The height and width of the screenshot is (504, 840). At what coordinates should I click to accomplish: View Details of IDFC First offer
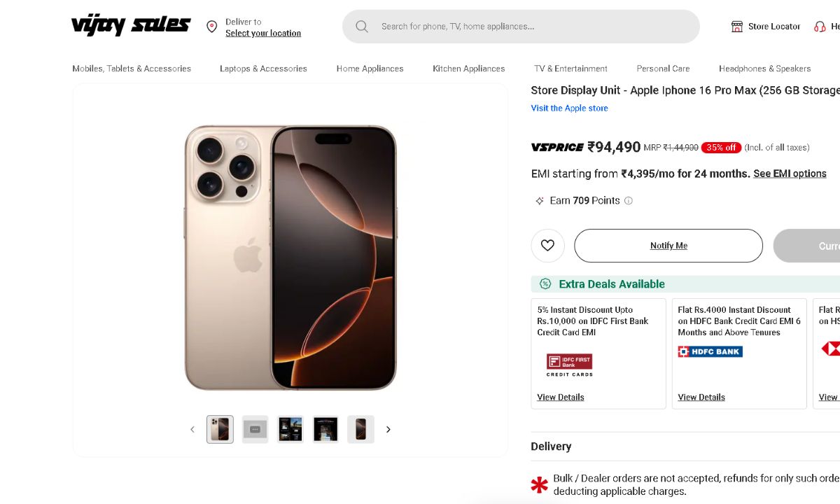click(561, 398)
